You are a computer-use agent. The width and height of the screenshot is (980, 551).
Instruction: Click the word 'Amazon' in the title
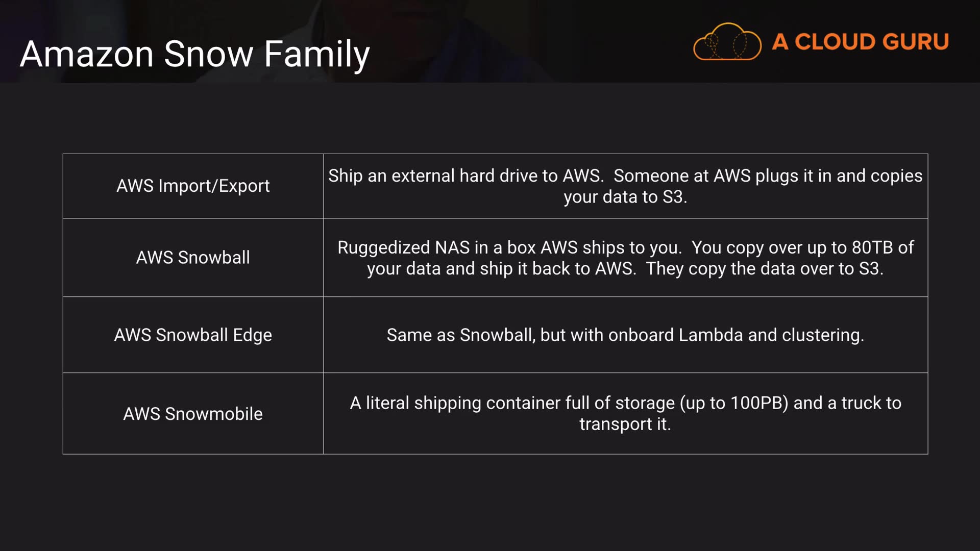click(87, 54)
